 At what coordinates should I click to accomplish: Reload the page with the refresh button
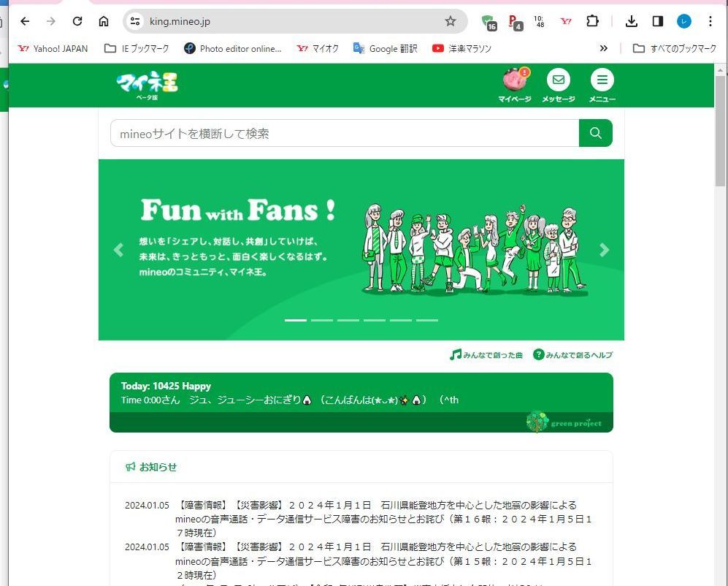coord(77,21)
